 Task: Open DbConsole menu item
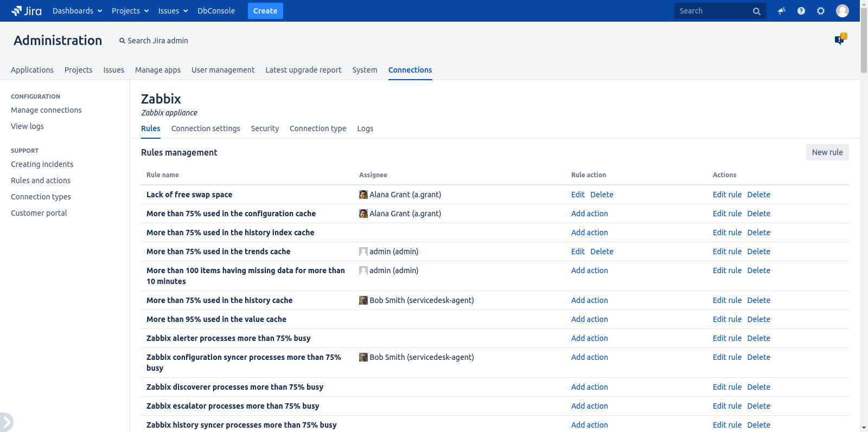pos(216,11)
